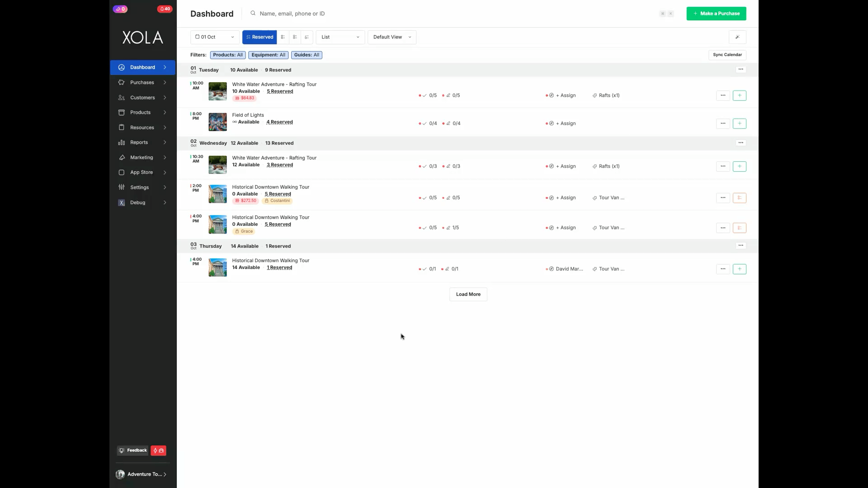868x488 pixels.
Task: Add booking to Thursday 4:00 PM walking tour
Action: point(740,269)
